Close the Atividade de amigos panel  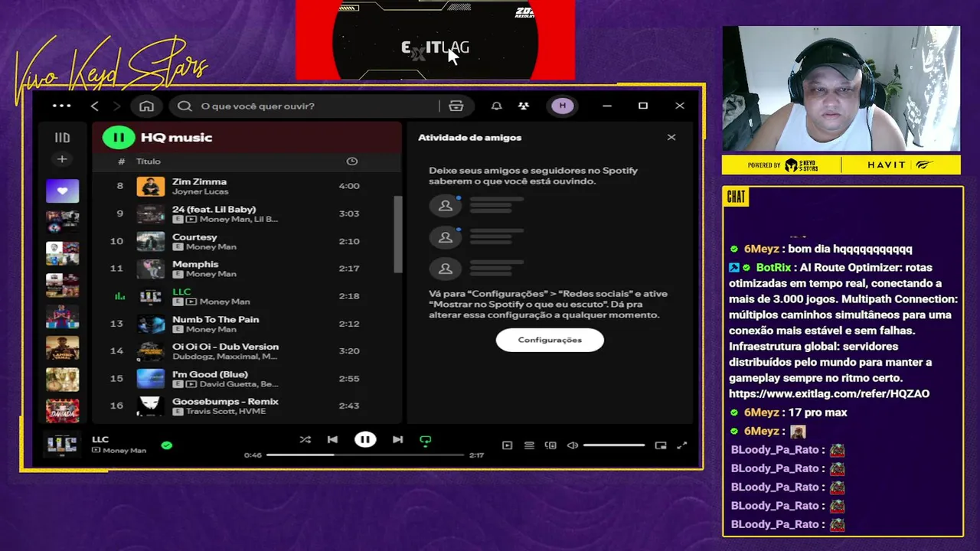pyautogui.click(x=671, y=137)
